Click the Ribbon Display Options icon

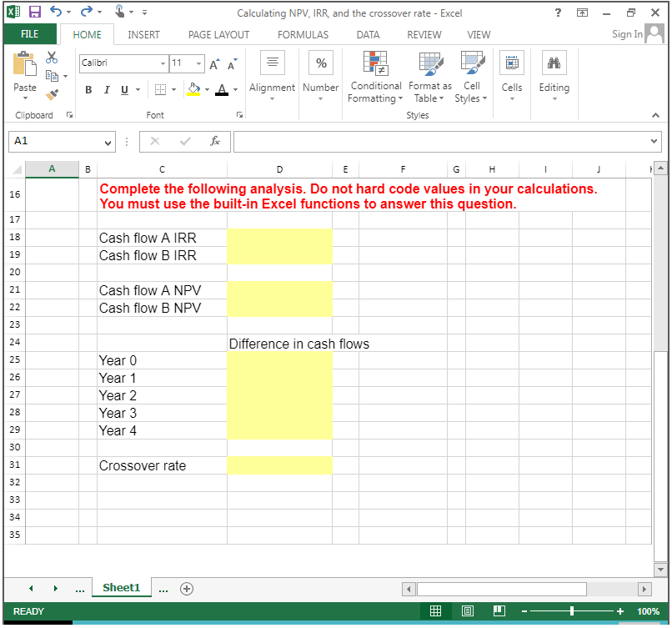point(582,13)
